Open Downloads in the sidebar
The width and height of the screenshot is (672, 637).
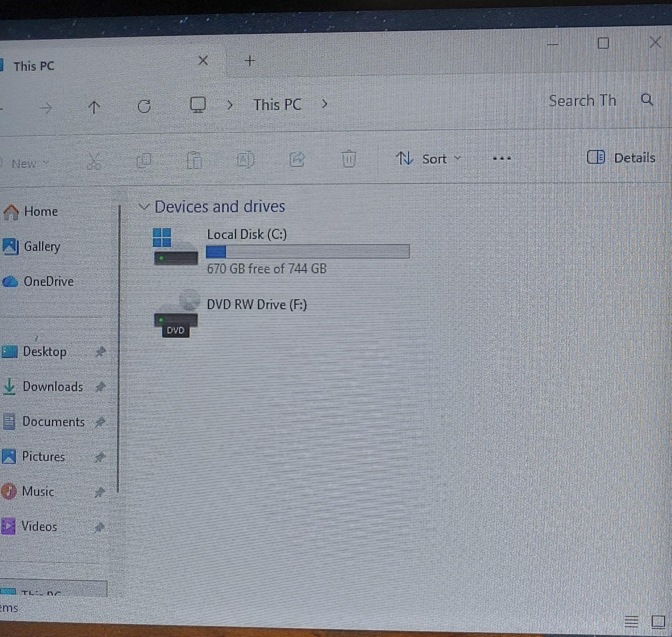(x=43, y=387)
